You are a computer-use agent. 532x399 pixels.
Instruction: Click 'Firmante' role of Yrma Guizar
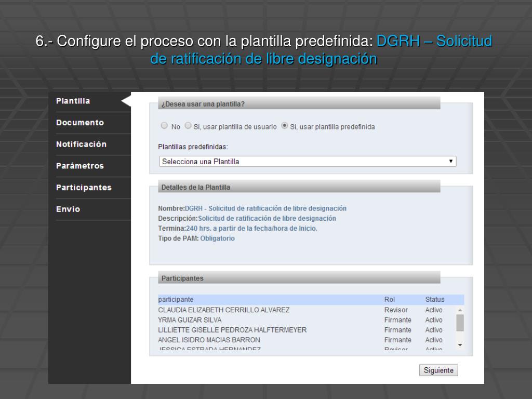click(397, 320)
